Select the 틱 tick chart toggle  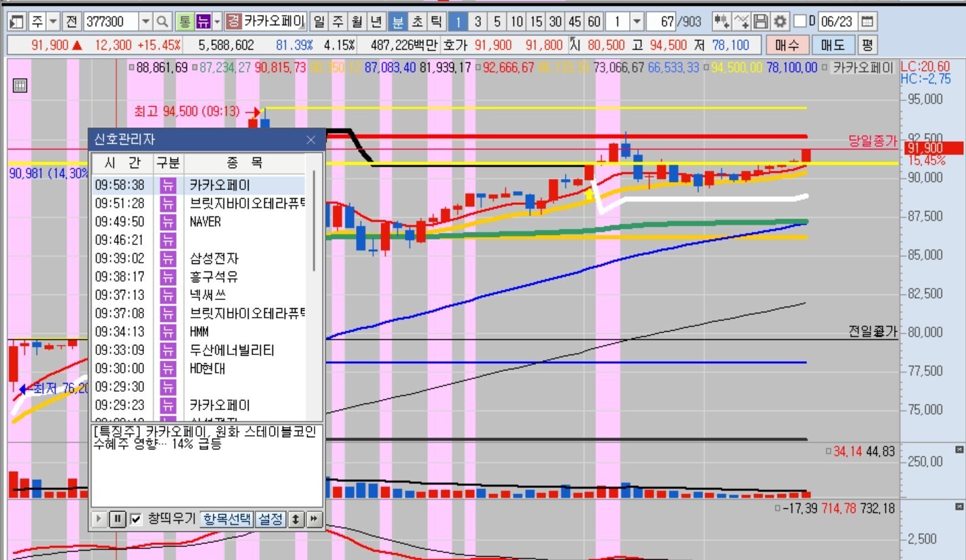point(437,22)
